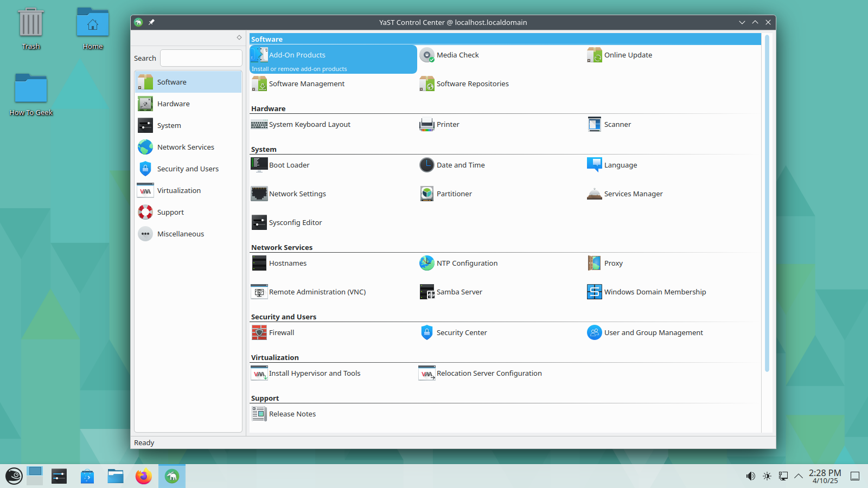Open the openSUSE application launcher
Image resolution: width=868 pixels, height=488 pixels.
tap(14, 476)
